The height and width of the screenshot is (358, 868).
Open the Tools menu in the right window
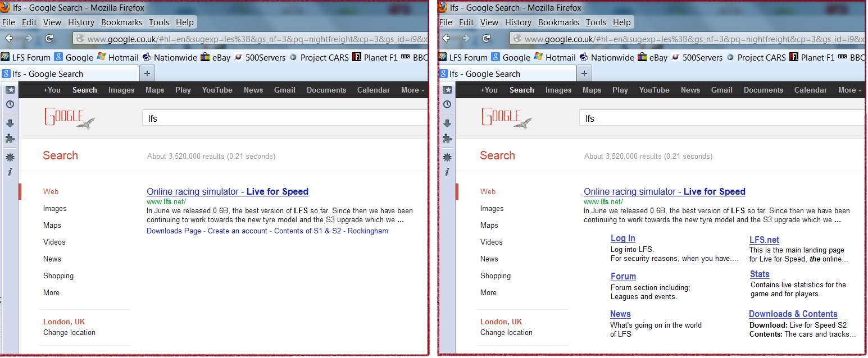tap(596, 22)
